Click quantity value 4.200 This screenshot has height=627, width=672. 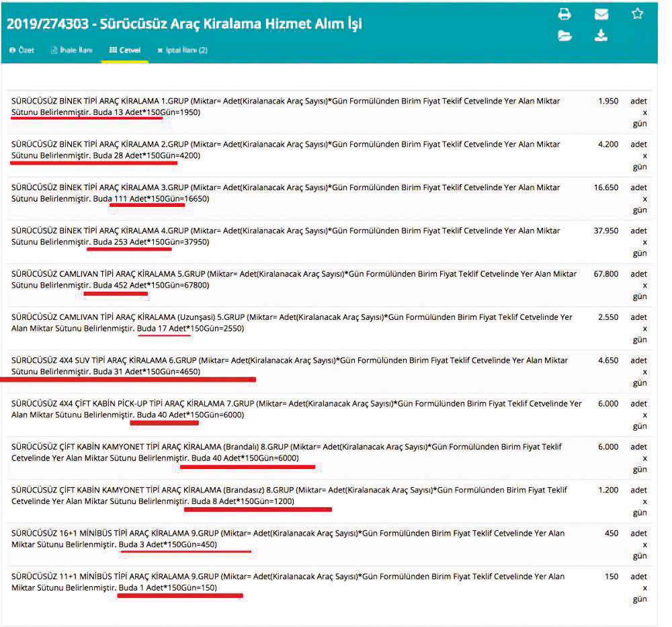pyautogui.click(x=608, y=144)
